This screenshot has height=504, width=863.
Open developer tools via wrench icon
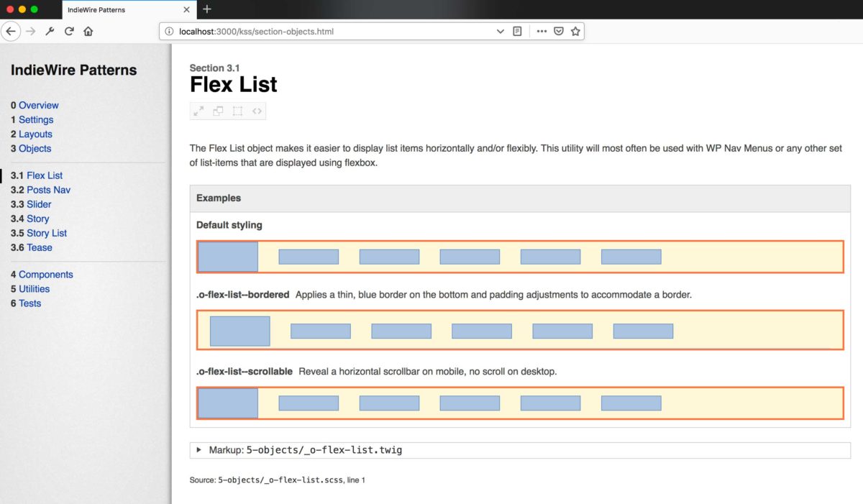click(x=50, y=32)
